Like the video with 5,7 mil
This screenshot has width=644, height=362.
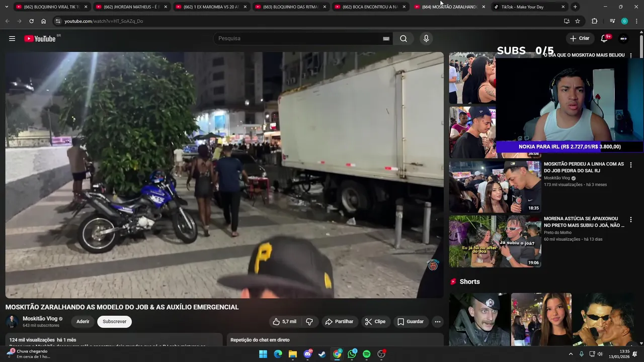tap(284, 322)
